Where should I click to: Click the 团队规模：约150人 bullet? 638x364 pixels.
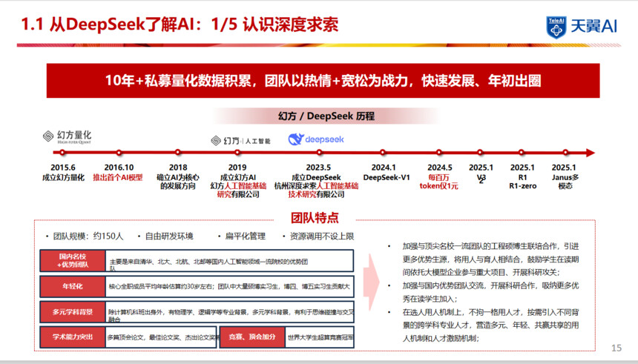[88, 236]
